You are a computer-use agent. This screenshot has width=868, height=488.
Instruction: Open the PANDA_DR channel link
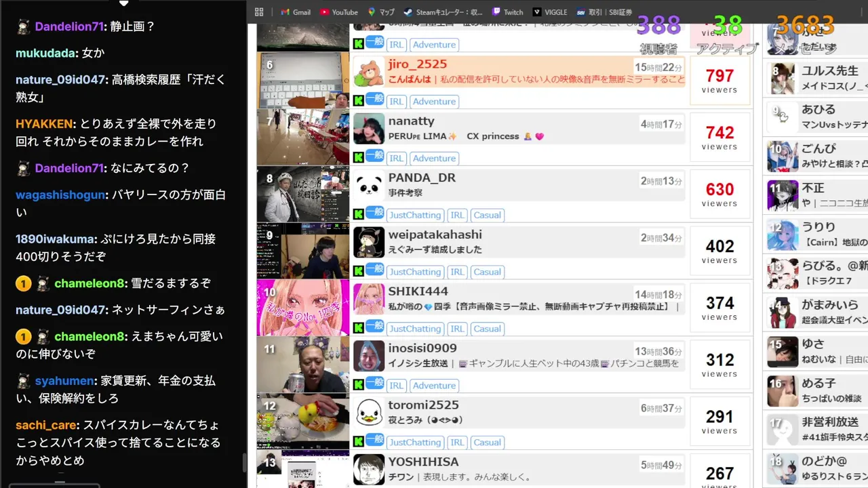point(422,178)
